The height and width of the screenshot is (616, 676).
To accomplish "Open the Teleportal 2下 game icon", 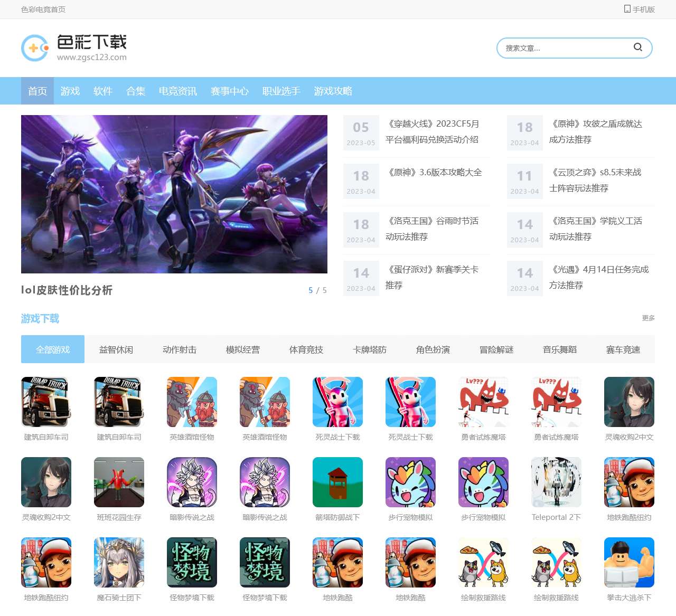I will [x=556, y=482].
